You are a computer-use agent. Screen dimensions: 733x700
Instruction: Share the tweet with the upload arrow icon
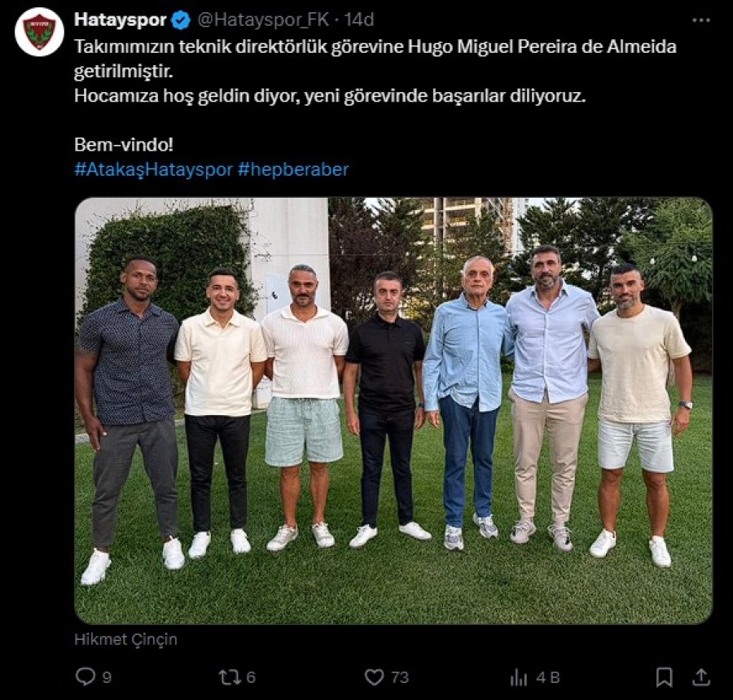click(701, 676)
